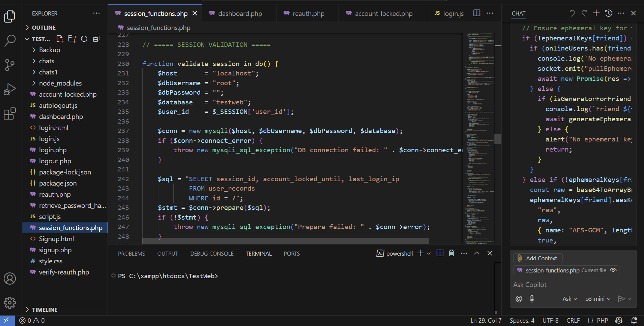
Task: Open the Extensions view
Action: click(x=10, y=113)
